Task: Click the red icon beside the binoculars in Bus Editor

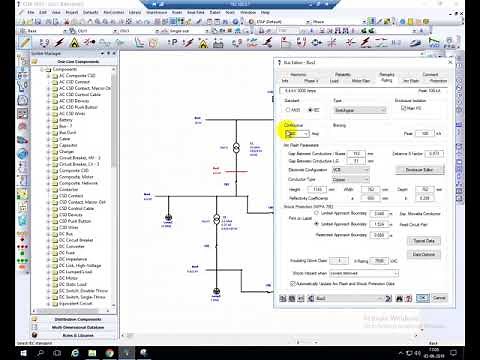Action: coord(408,298)
